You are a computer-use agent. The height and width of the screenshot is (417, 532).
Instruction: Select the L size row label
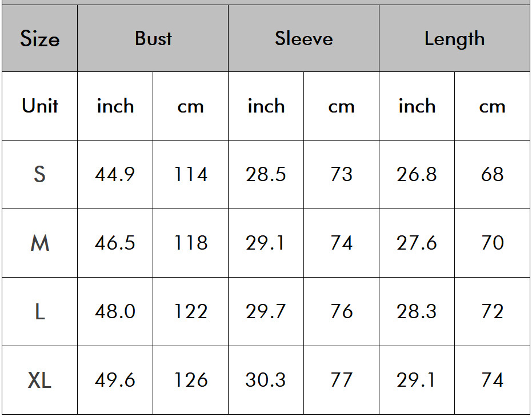coord(39,312)
